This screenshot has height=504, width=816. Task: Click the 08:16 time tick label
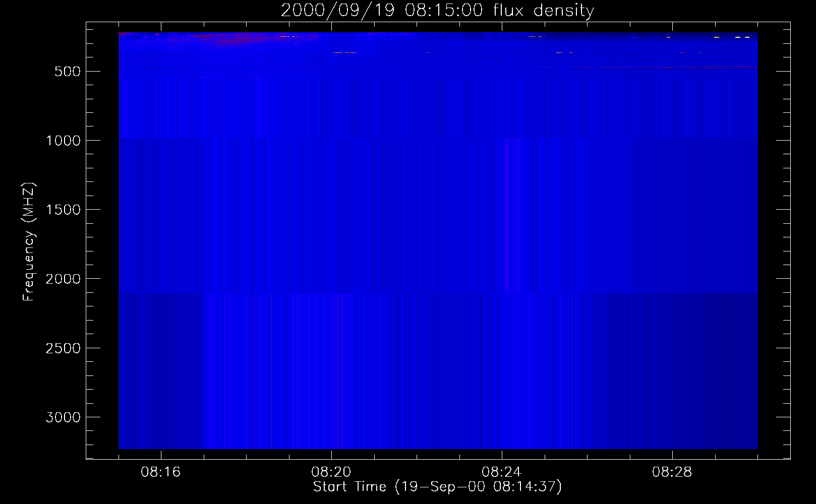pos(161,472)
